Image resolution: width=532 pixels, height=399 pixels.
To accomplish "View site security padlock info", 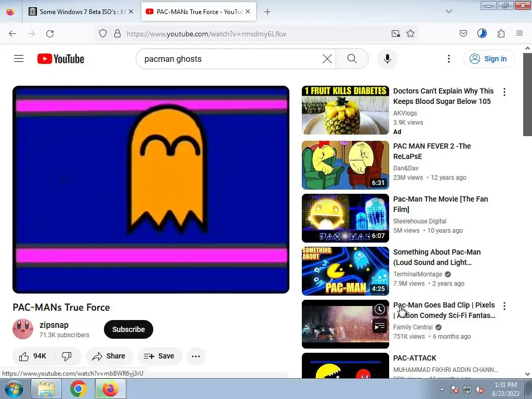I will point(117,34).
